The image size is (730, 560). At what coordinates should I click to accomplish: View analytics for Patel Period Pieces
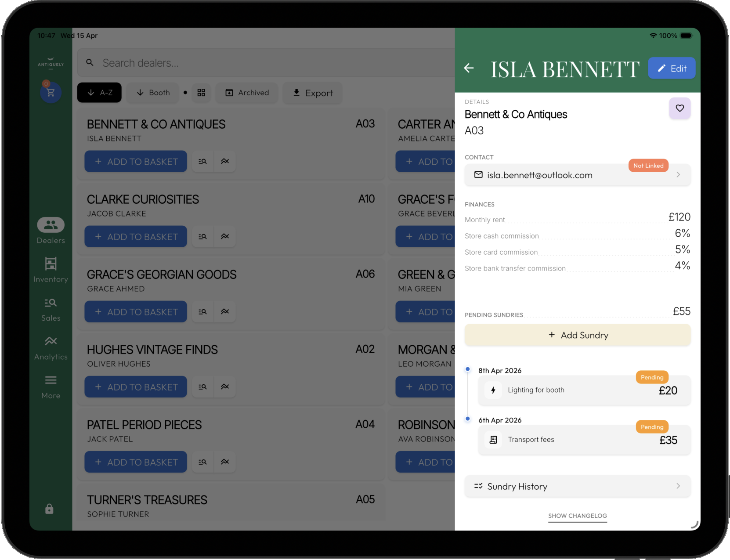[225, 462]
